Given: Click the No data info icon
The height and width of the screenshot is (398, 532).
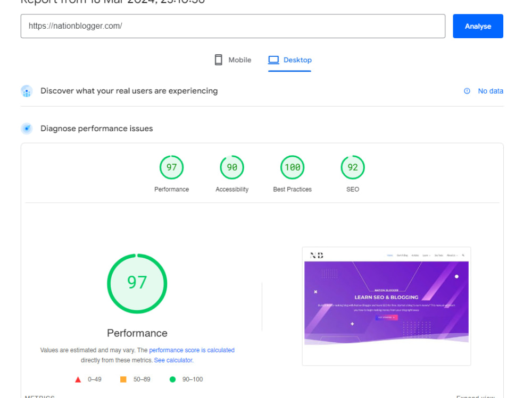Looking at the screenshot, I should (467, 91).
